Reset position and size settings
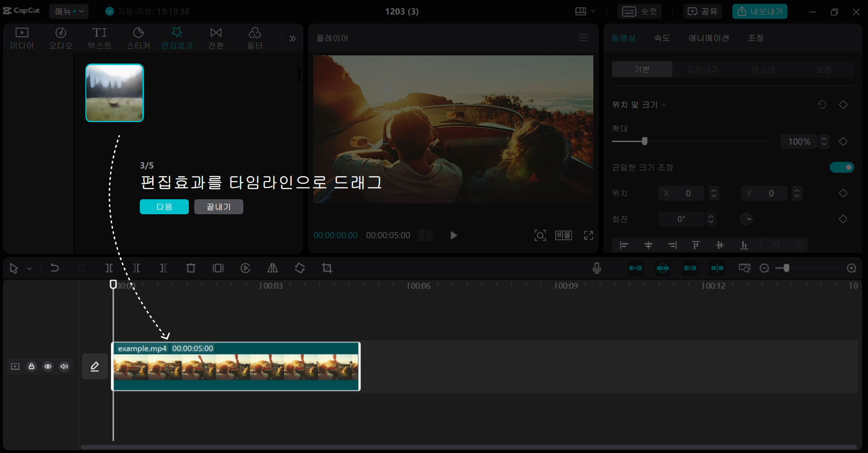Viewport: 868px width, 453px height. (822, 105)
